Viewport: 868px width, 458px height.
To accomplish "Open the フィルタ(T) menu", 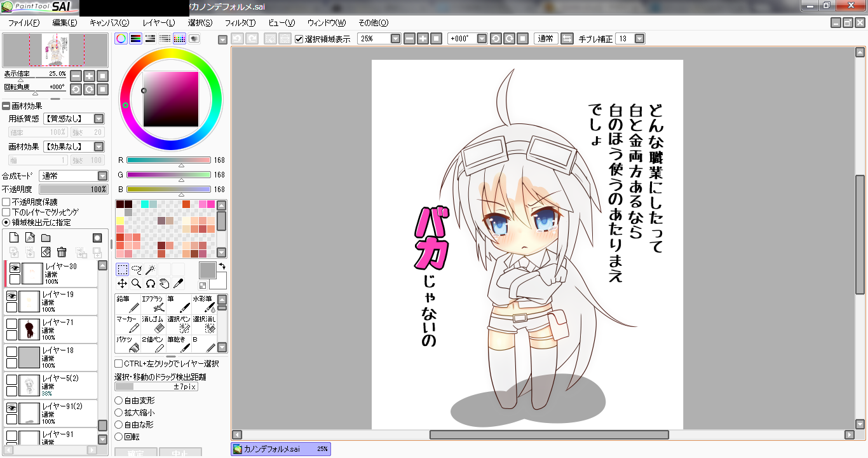I will 240,23.
